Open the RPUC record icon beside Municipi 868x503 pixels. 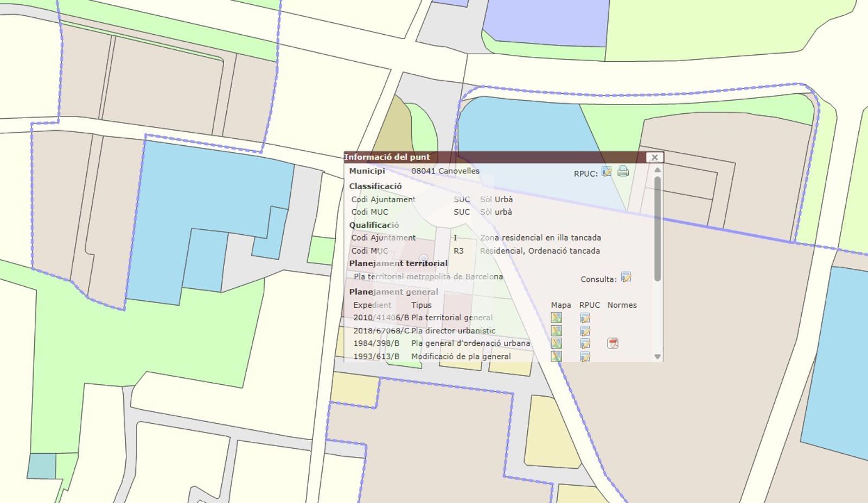coord(607,172)
